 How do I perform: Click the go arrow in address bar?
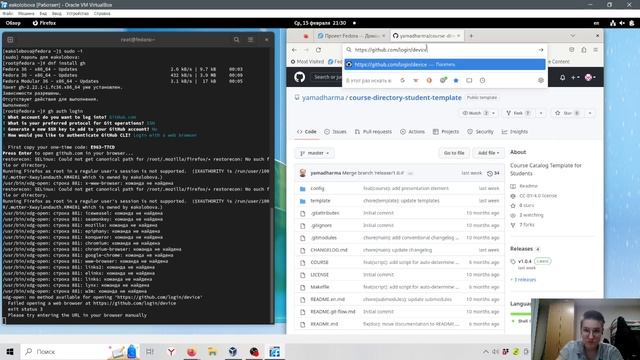click(x=541, y=50)
